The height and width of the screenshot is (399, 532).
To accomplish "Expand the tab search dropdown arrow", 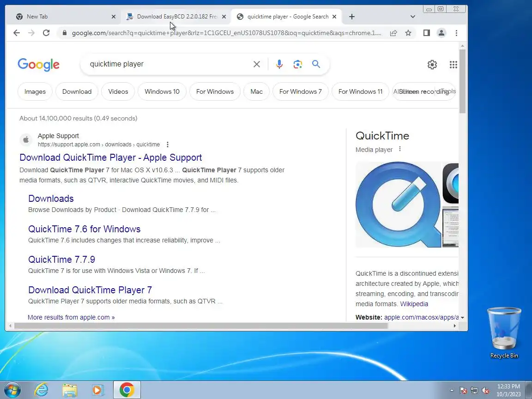I will coord(412,17).
